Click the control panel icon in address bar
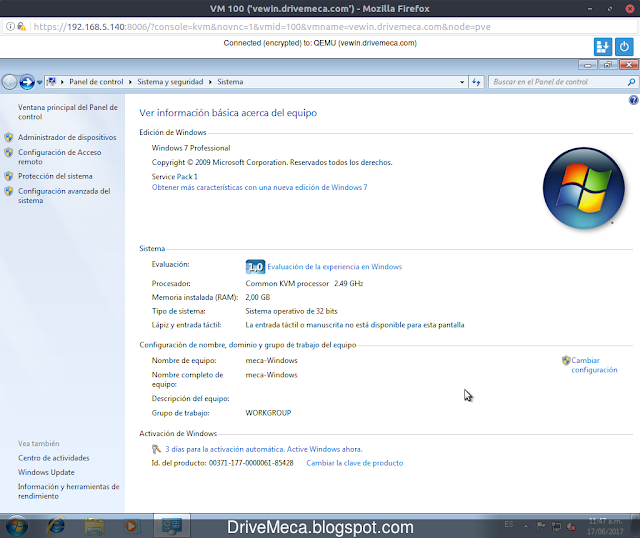This screenshot has width=640, height=538. coord(51,82)
